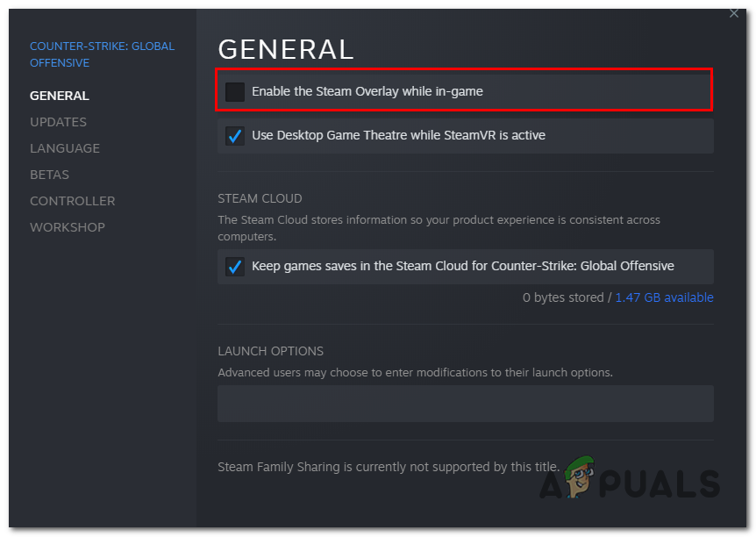Viewport: 756px width, 537px height.
Task: Open the Controller settings tab
Action: (72, 201)
